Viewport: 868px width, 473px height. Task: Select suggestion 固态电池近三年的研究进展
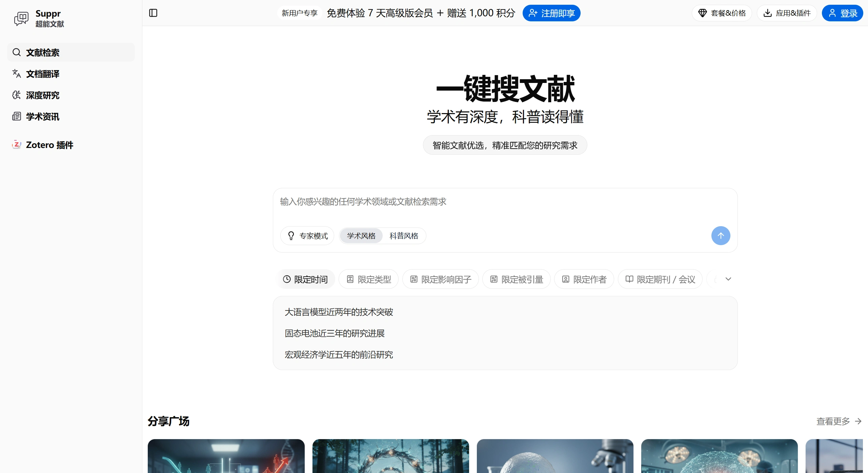click(x=335, y=333)
